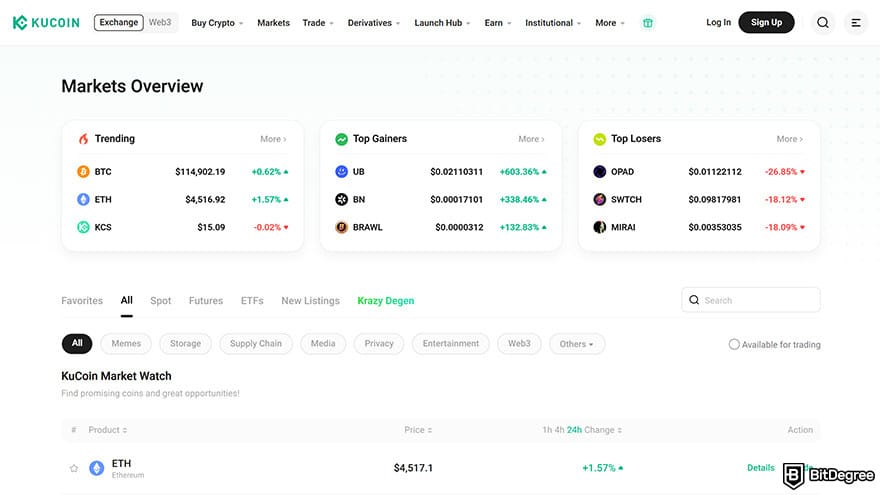Select the 1h change interval
The height and width of the screenshot is (495, 880).
[547, 430]
